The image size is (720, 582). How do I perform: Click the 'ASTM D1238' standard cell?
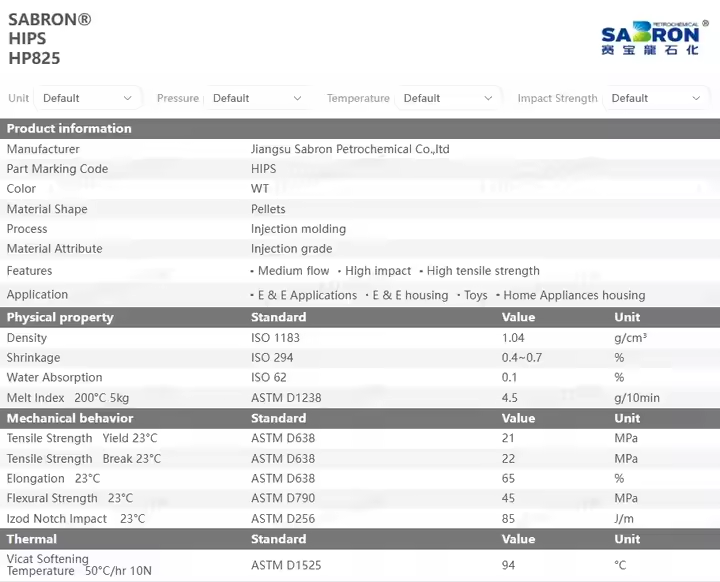click(x=286, y=398)
